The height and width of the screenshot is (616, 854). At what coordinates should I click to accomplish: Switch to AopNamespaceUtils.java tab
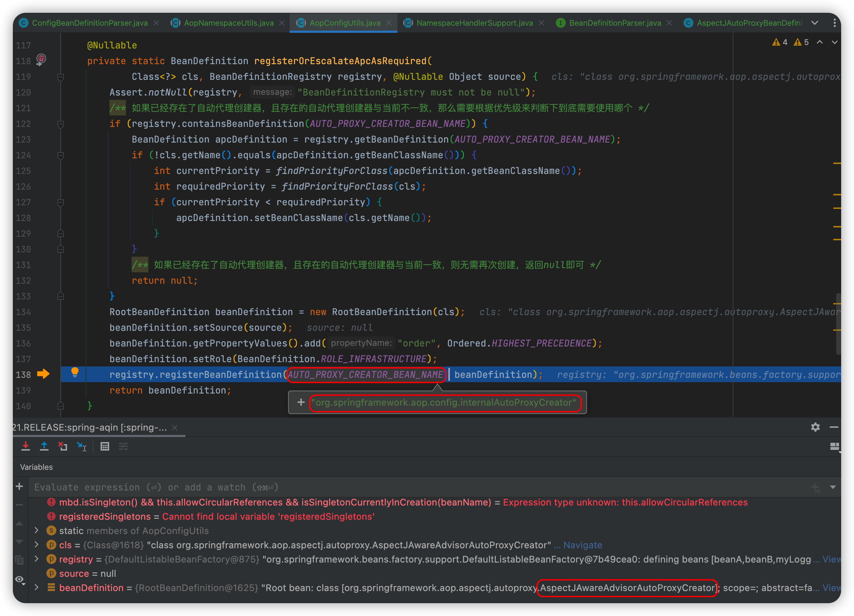click(x=228, y=23)
